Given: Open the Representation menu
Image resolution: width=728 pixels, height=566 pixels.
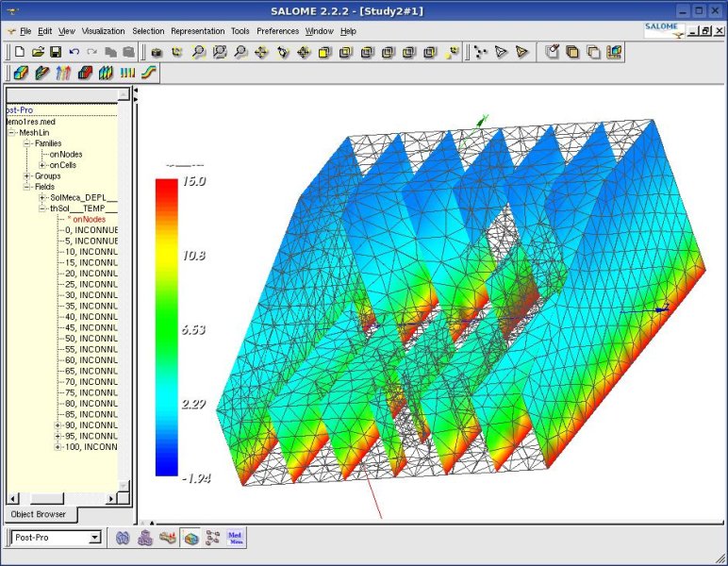Looking at the screenshot, I should 198,31.
